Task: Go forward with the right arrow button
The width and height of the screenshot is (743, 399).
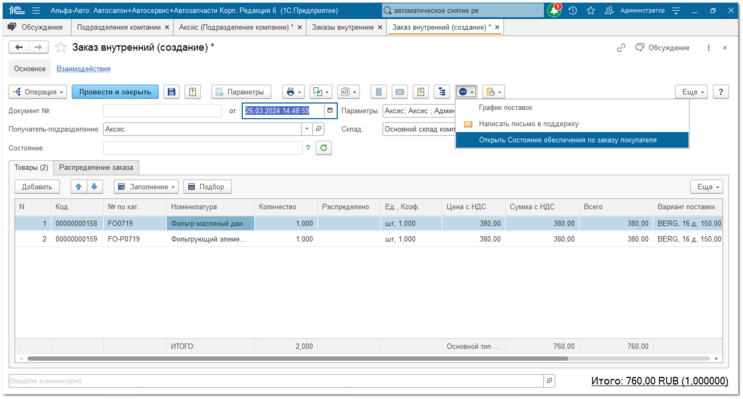Action: (x=38, y=47)
